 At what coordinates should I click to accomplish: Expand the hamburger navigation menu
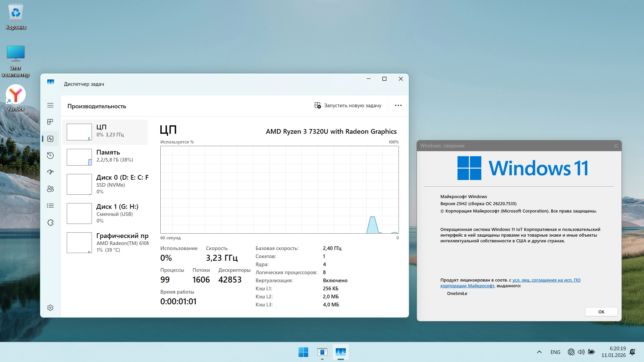[x=50, y=105]
